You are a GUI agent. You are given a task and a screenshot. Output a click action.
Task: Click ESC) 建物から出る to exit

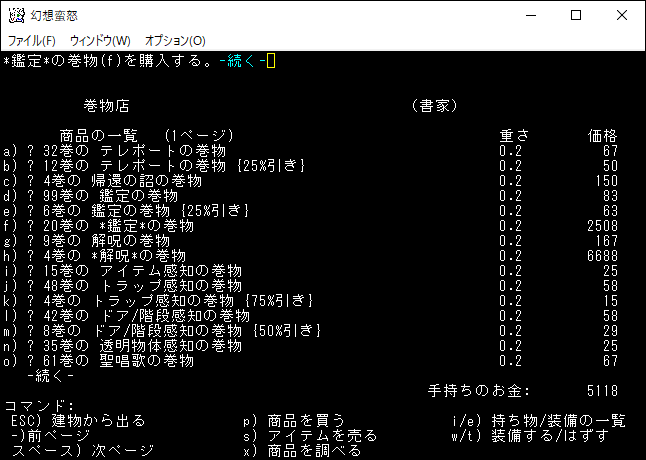[78, 421]
